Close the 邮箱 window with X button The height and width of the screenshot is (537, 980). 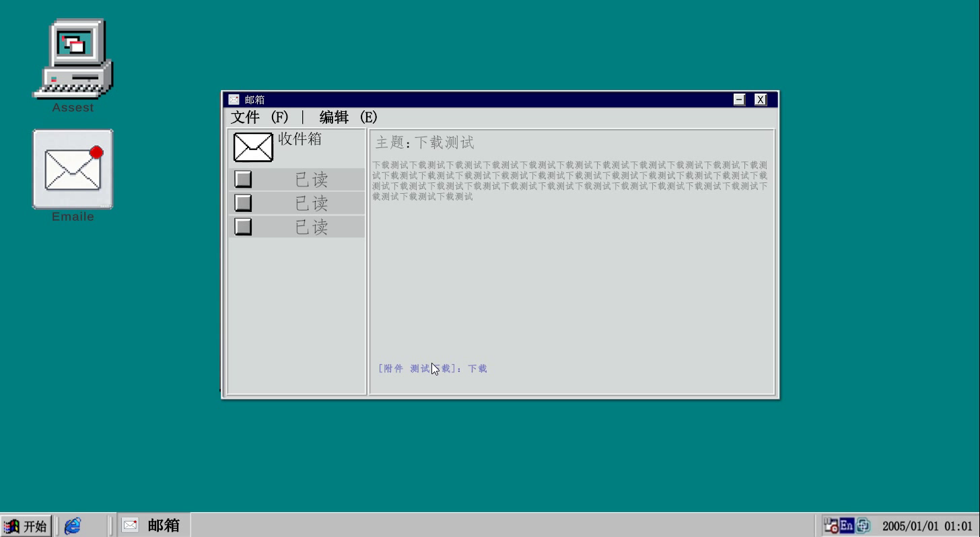point(761,100)
